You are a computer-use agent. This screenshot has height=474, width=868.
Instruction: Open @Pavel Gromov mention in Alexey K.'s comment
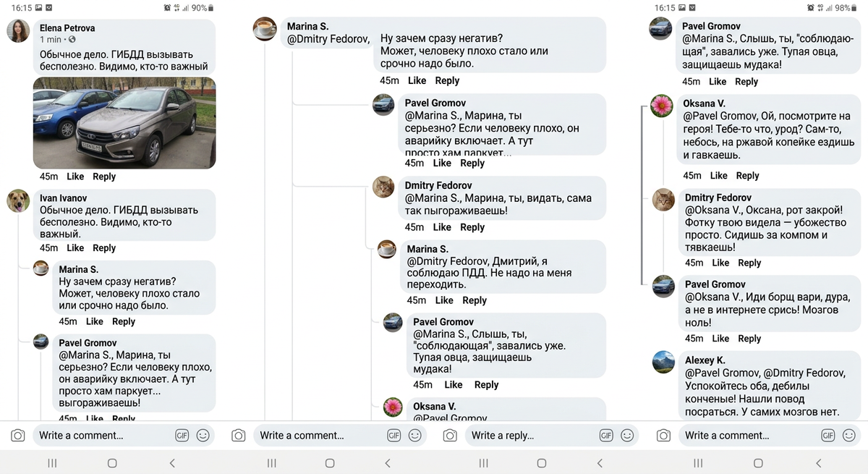click(x=723, y=373)
